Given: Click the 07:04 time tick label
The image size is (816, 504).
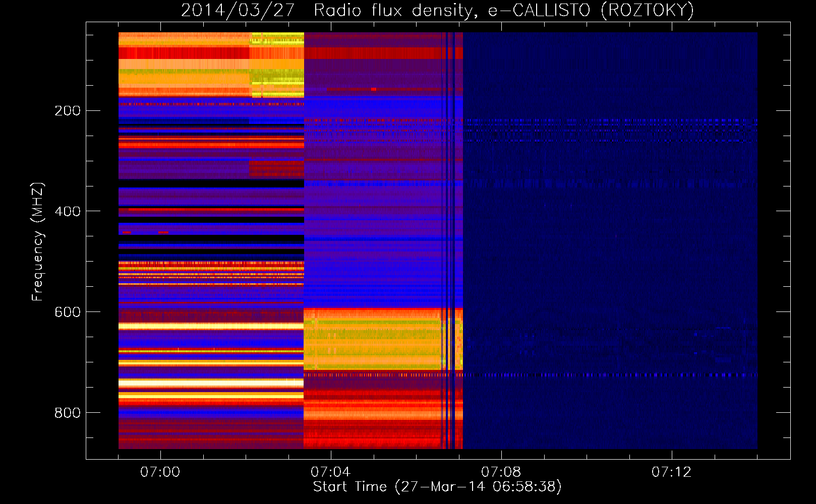Looking at the screenshot, I should tap(330, 472).
